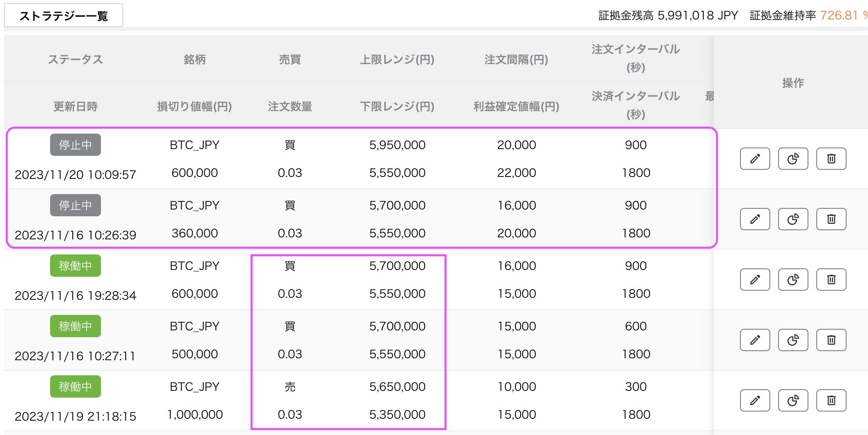Edit the running strategy updated 2023/11/16 19:28
The image size is (868, 435).
click(754, 280)
